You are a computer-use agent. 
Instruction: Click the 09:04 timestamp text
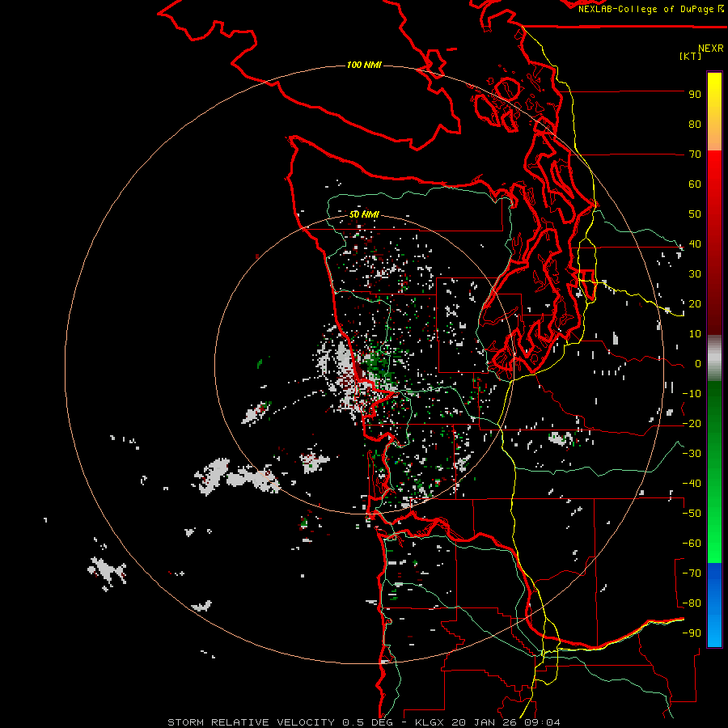tap(542, 722)
